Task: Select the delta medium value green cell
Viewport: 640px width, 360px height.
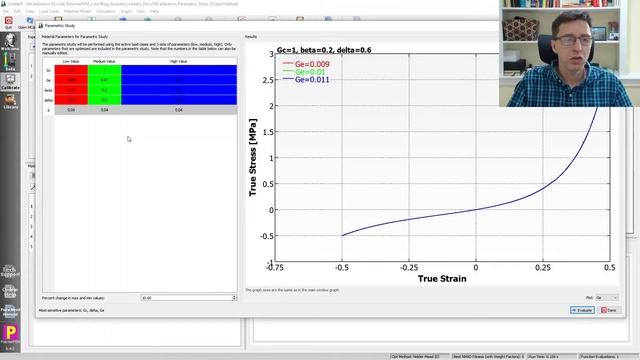Action: point(104,100)
